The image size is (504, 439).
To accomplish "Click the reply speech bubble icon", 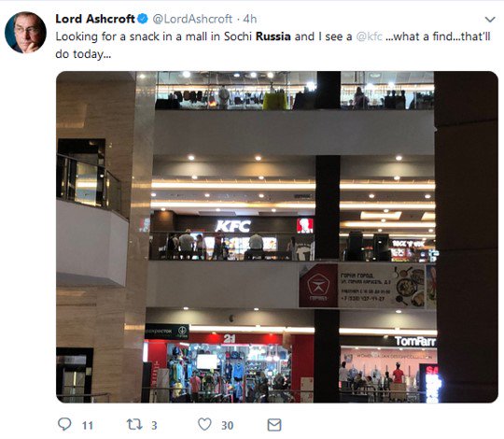I will point(64,424).
